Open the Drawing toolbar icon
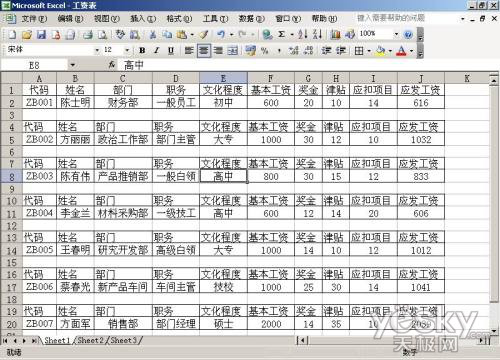The width and height of the screenshot is (500, 360). [x=350, y=34]
